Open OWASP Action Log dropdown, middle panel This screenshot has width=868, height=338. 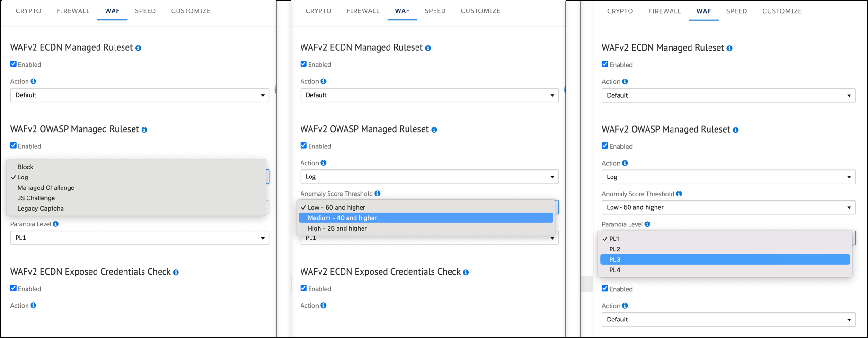tap(429, 177)
